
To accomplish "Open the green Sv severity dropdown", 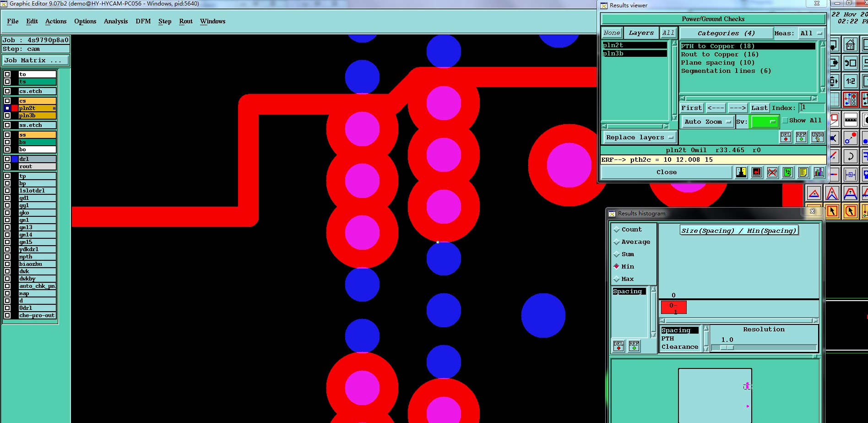I will 765,121.
